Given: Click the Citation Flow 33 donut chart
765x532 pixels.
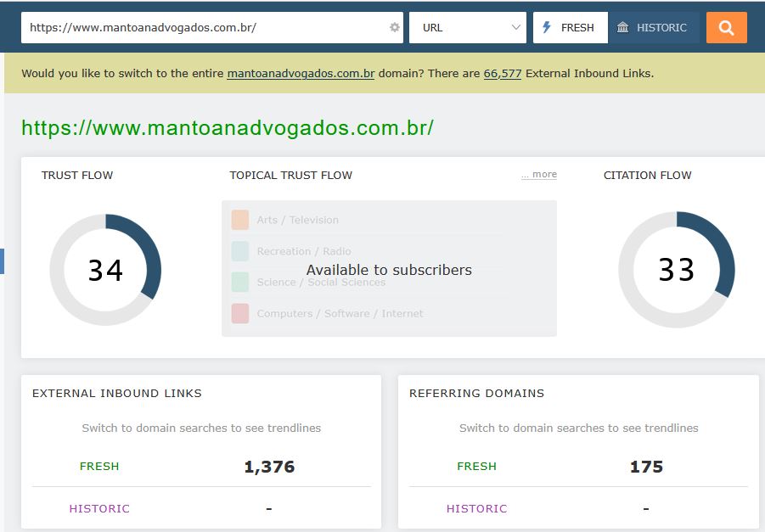Looking at the screenshot, I should (676, 270).
